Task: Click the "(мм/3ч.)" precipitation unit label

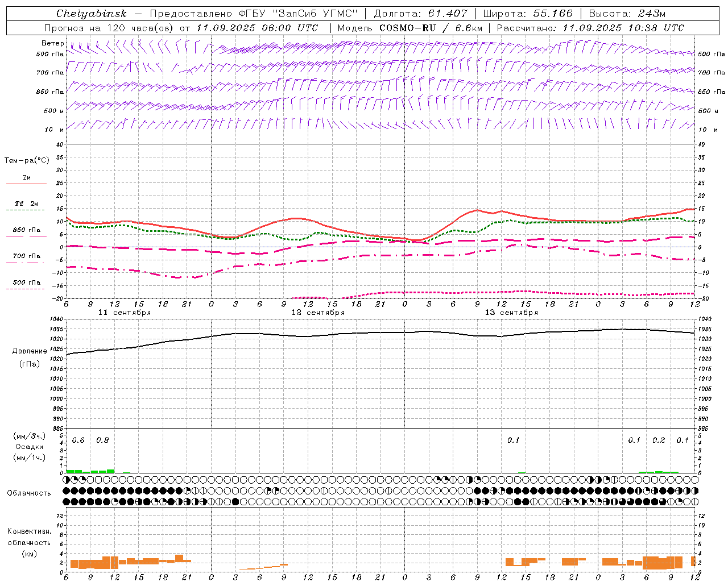Action: click(29, 436)
